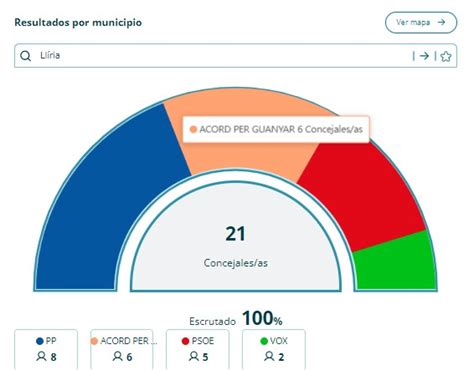The image size is (474, 370).
Task: Open the Ver mapa button
Action: pos(421,23)
